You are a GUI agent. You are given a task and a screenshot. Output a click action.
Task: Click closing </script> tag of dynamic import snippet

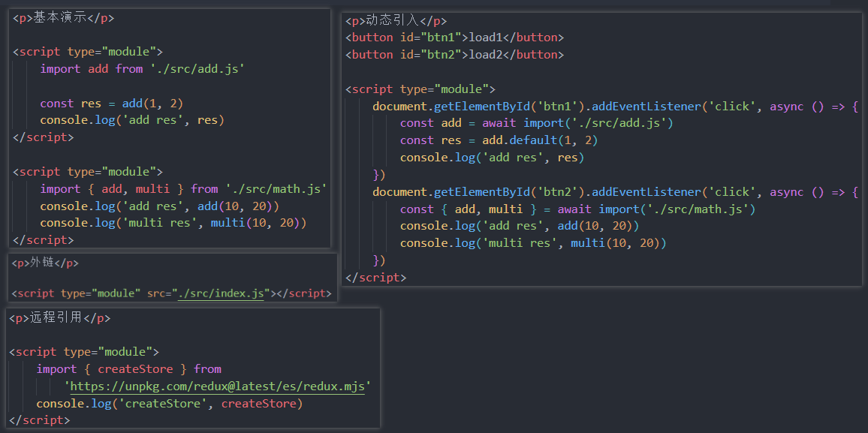click(375, 278)
